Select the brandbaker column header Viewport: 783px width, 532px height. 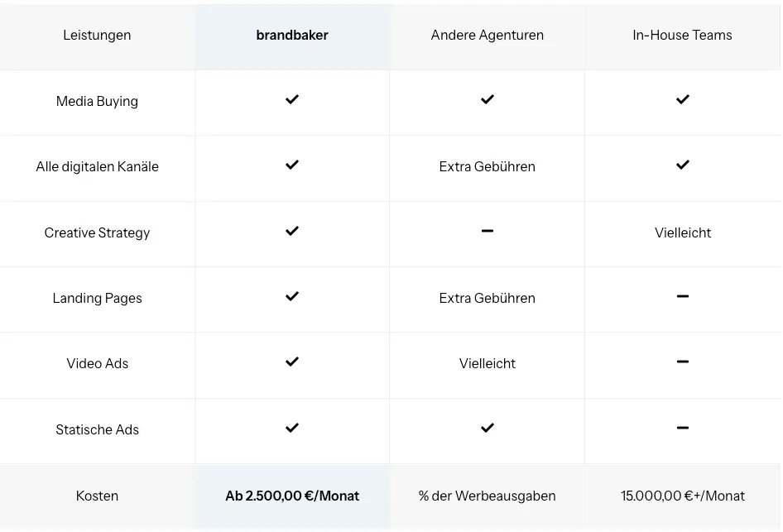click(x=292, y=35)
